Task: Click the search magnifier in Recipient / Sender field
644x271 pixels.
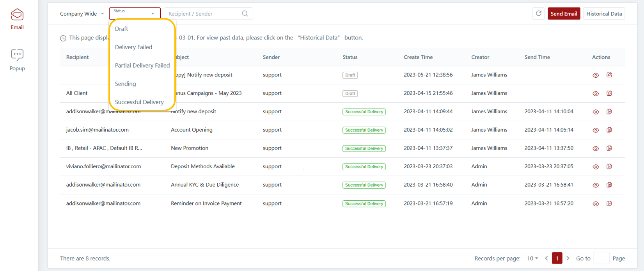Action: (x=245, y=14)
